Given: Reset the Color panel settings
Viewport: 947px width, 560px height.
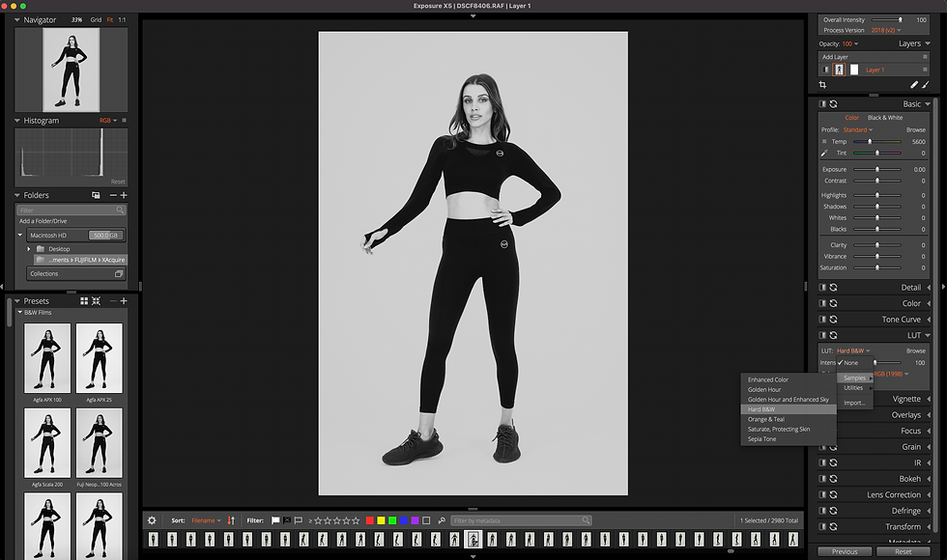Looking at the screenshot, I should tap(833, 303).
